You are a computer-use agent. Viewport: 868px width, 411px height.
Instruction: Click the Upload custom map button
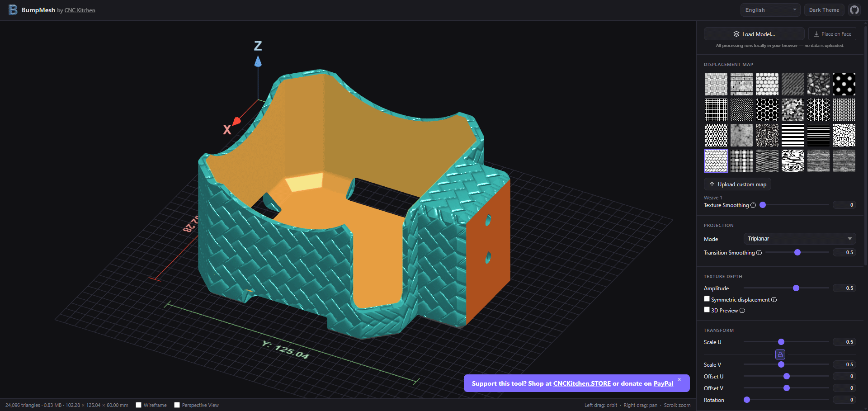(x=737, y=184)
